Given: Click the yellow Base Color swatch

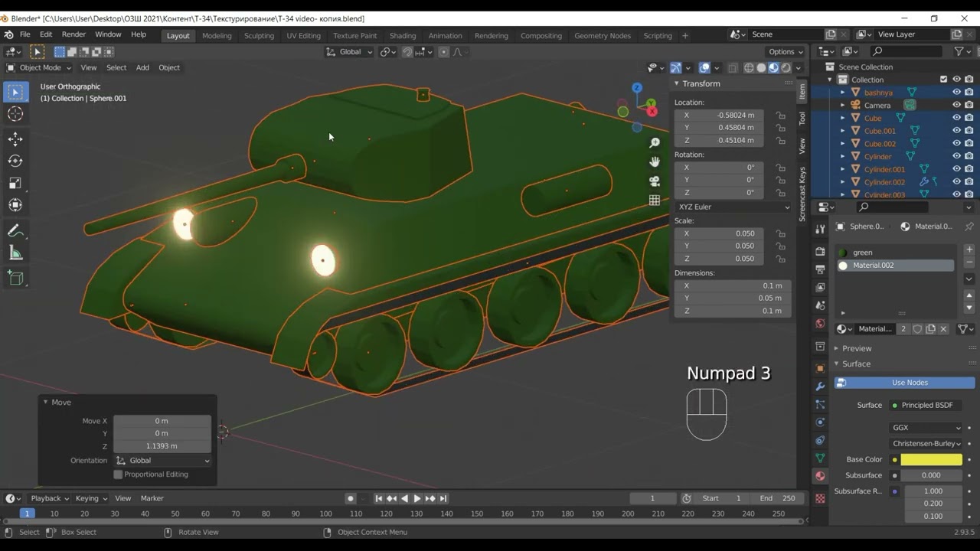Looking at the screenshot, I should (931, 460).
